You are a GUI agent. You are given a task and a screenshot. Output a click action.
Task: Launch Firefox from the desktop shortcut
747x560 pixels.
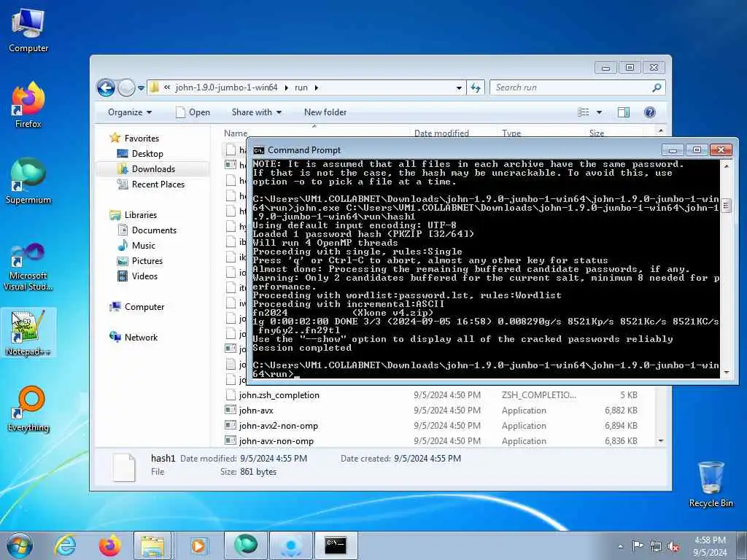point(28,105)
